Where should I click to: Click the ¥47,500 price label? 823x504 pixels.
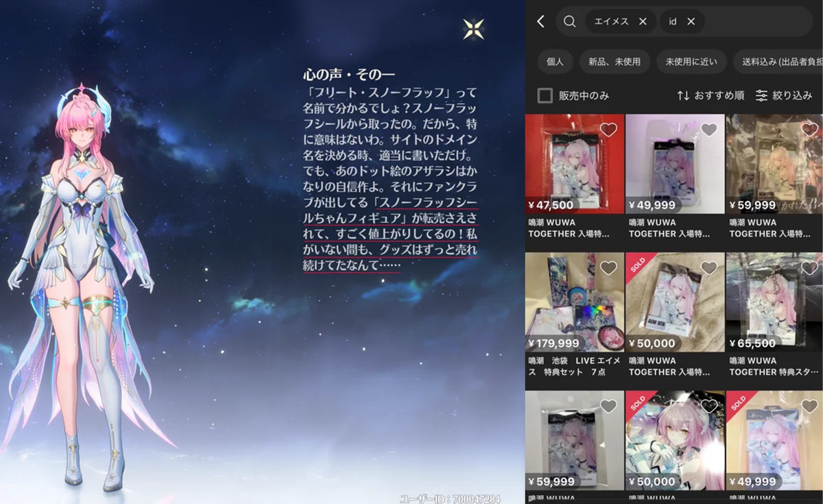pos(551,204)
